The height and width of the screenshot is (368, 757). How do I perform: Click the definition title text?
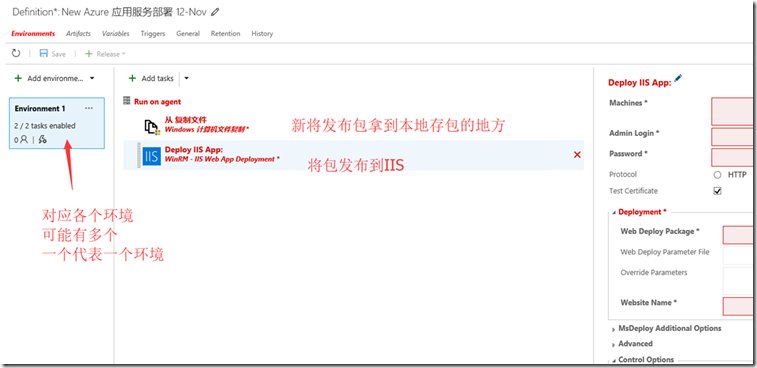pos(110,12)
